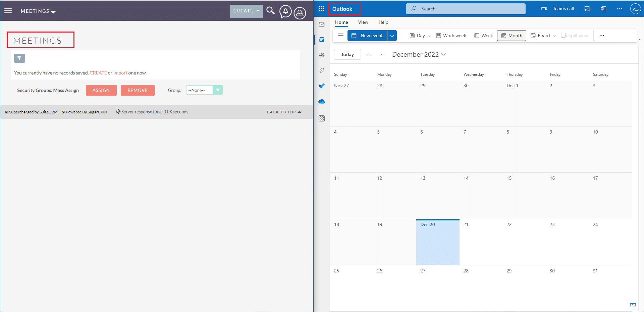Expand the Day view dropdown chevron
Viewport: 644px width, 312px height.
(429, 36)
